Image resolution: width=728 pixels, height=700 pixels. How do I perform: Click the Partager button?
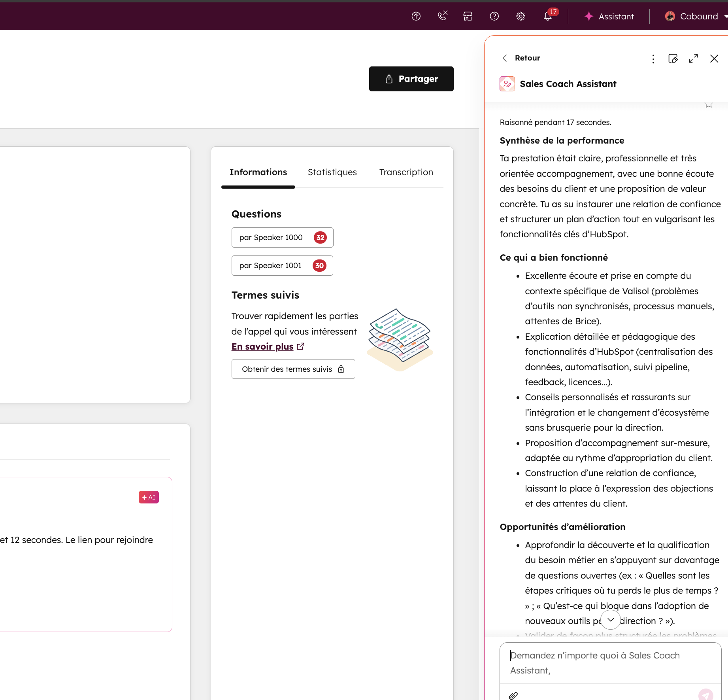411,79
